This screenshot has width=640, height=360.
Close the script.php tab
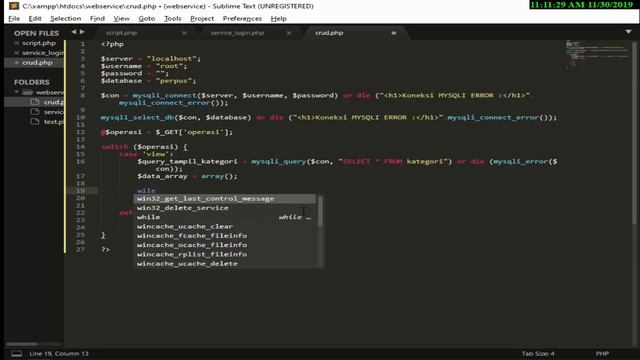pyautogui.click(x=184, y=33)
